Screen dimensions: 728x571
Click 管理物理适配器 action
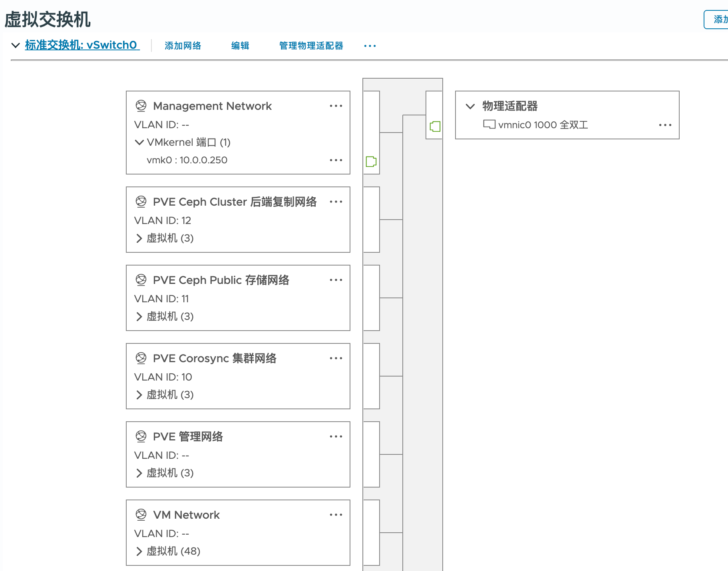311,46
